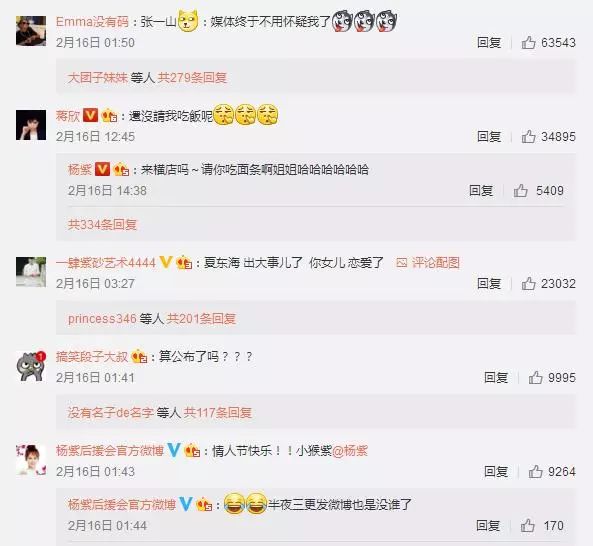Expand 共334条回复 under 蒋欣's comment

[102, 225]
